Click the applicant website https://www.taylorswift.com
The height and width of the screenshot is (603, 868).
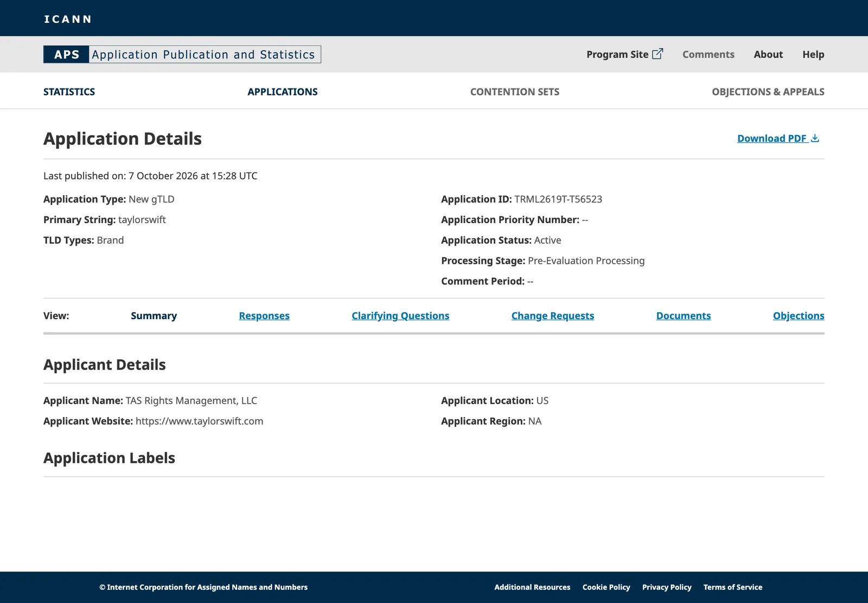pos(199,421)
